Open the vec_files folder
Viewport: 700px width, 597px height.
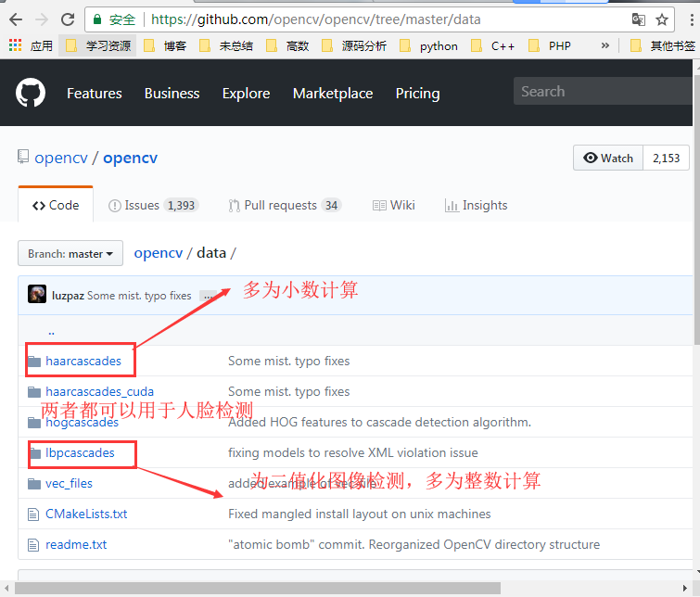(x=69, y=484)
